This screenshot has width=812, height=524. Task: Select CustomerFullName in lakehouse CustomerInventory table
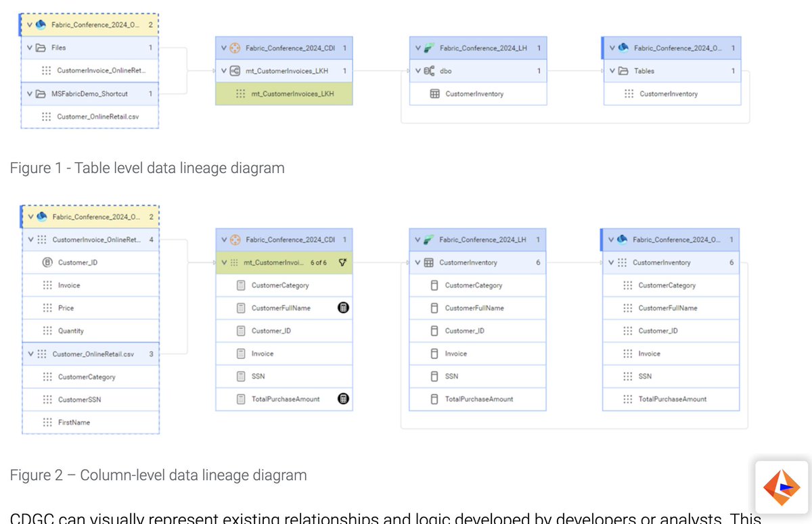478,308
